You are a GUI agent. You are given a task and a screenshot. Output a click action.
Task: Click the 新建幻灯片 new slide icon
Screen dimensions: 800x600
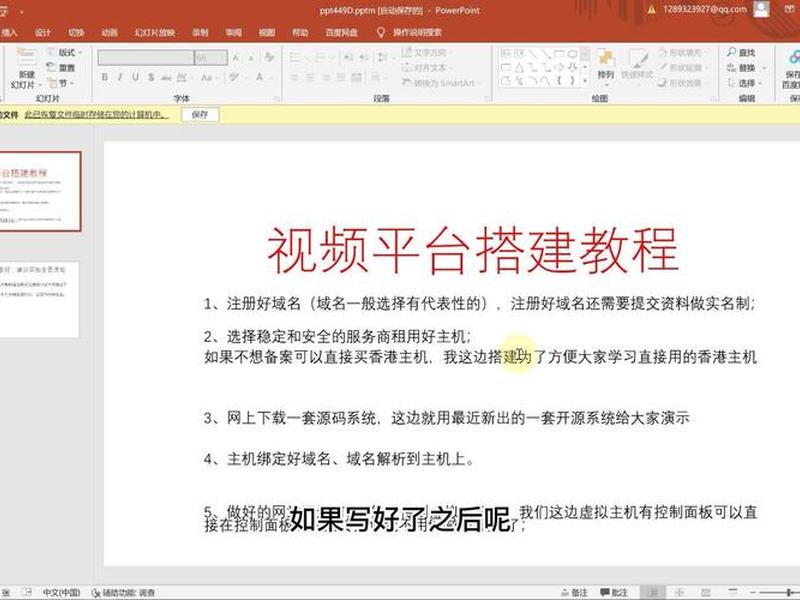click(x=26, y=57)
